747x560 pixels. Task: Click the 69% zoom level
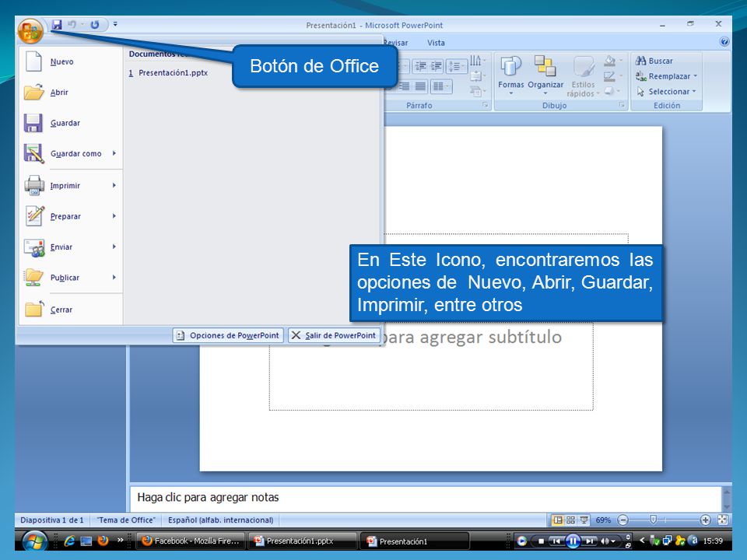click(x=602, y=520)
